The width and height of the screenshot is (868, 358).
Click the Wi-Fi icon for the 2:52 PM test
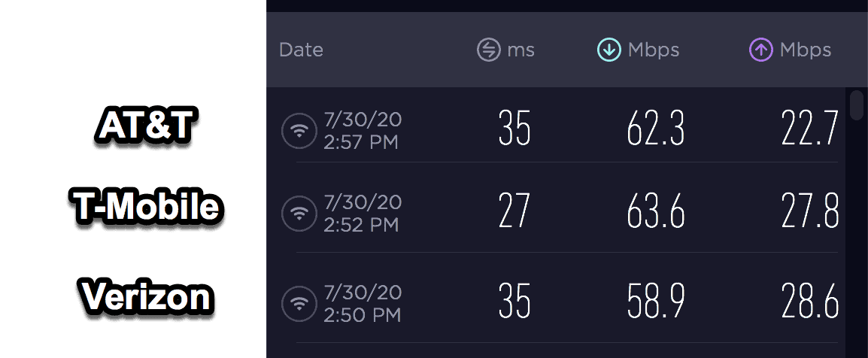(299, 214)
